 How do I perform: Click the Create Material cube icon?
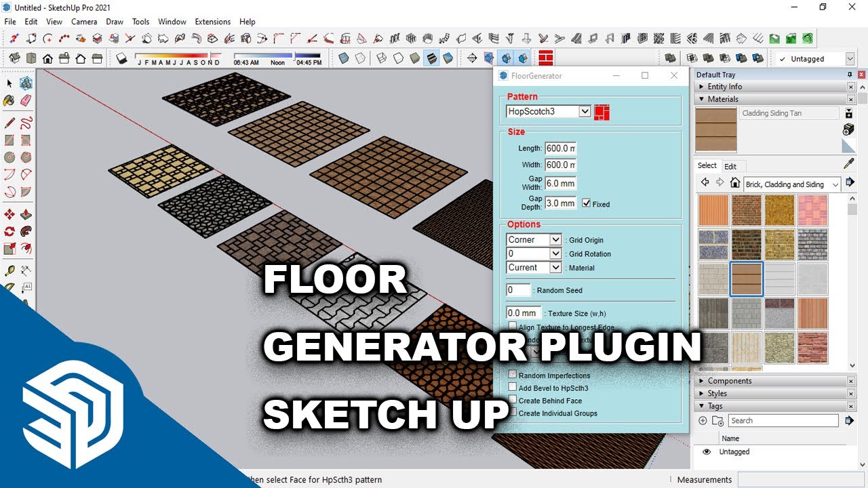pos(848,129)
